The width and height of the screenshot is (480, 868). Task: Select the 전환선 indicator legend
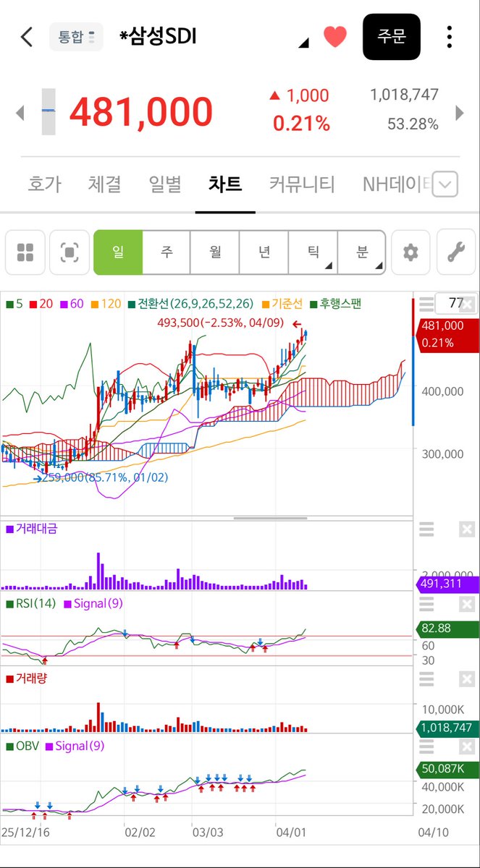click(x=190, y=304)
